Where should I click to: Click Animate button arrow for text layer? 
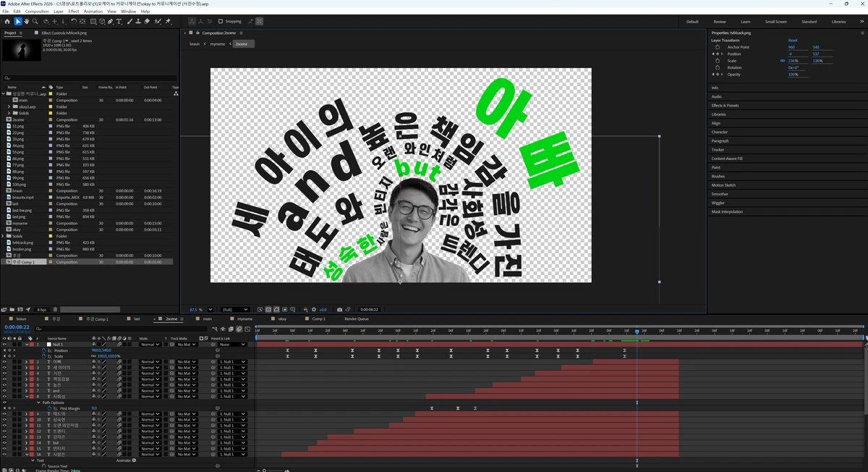[134, 460]
